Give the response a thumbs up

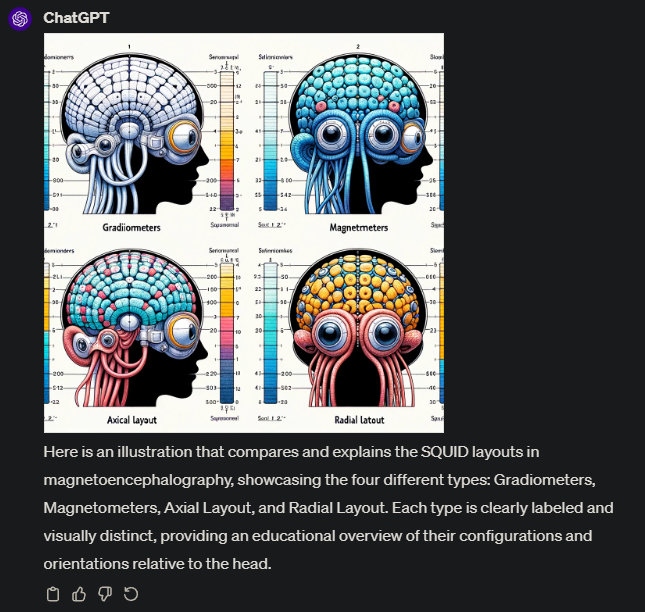(x=79, y=594)
